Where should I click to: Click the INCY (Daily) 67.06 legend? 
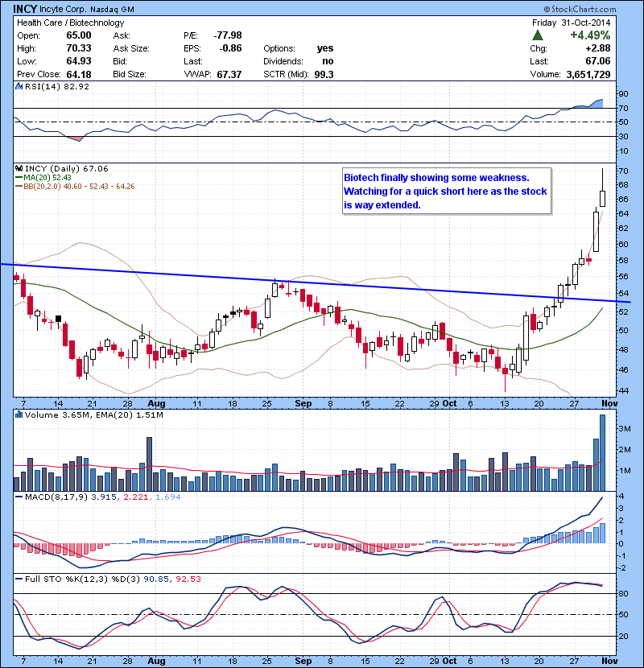[67, 169]
